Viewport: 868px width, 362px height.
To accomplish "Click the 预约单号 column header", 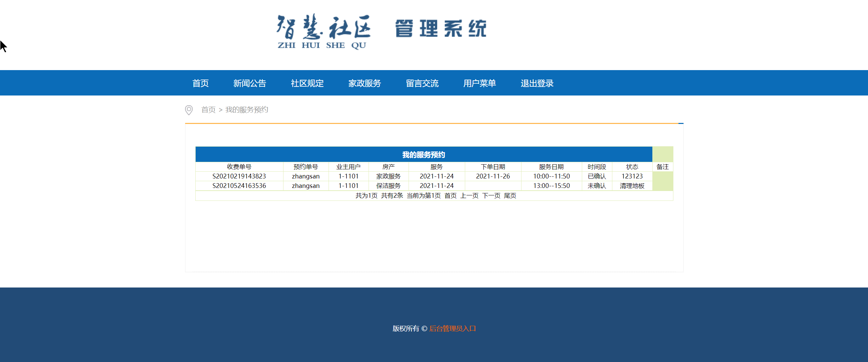I will point(306,167).
